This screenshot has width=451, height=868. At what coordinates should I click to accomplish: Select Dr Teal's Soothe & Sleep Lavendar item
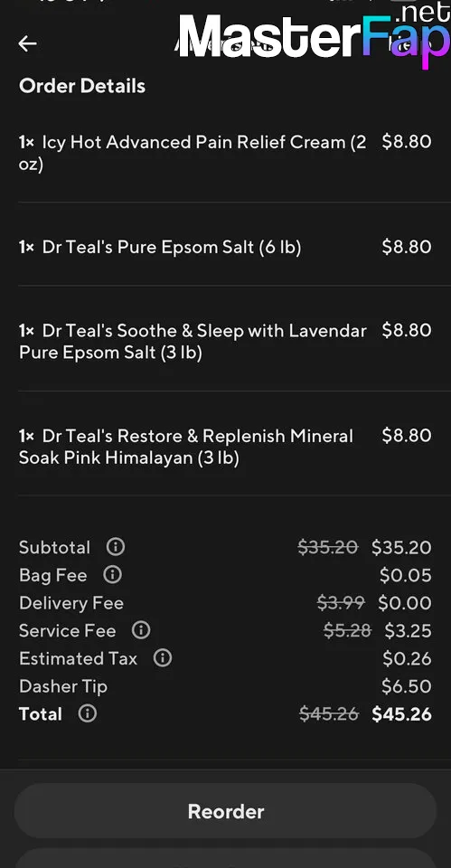coord(225,341)
